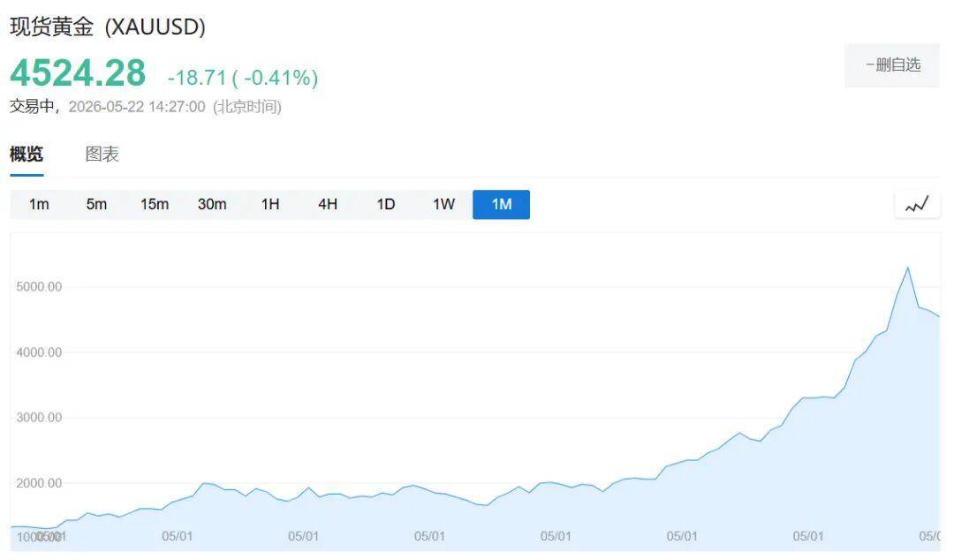Switch to the 4H timeframe
Image resolution: width=954 pixels, height=560 pixels.
pyautogui.click(x=328, y=204)
